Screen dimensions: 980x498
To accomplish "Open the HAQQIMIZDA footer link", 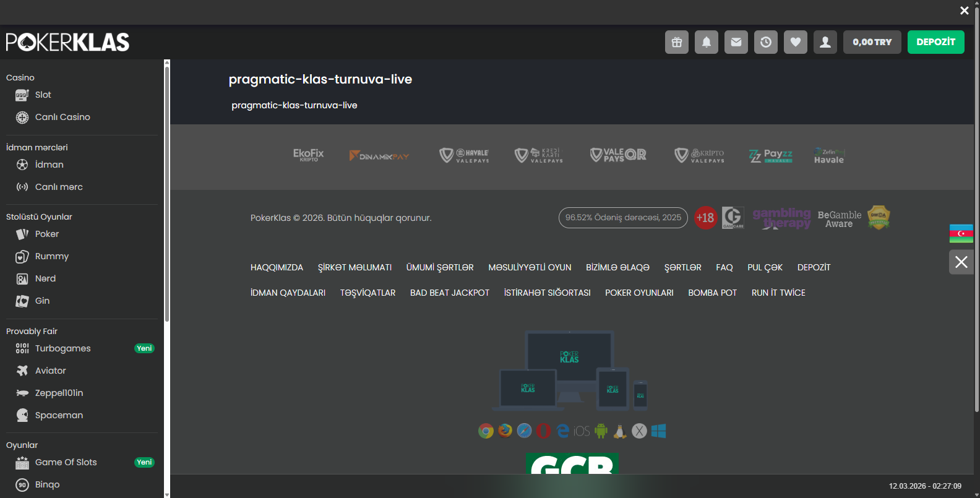I will [x=277, y=267].
